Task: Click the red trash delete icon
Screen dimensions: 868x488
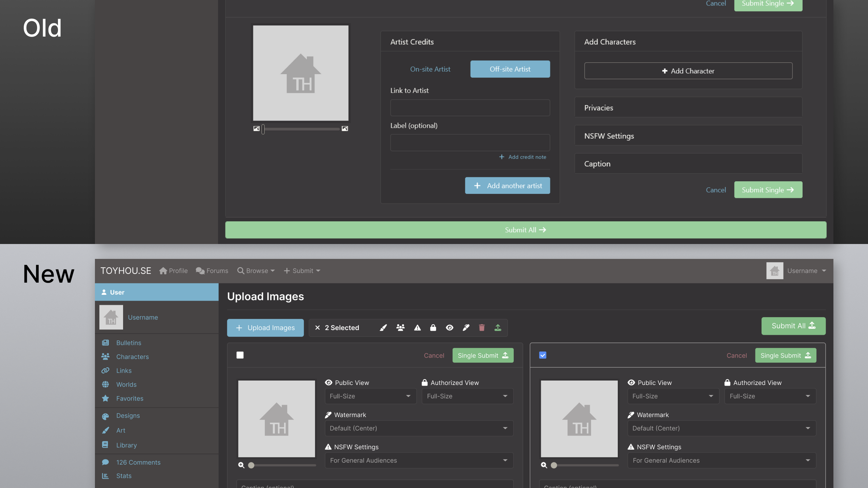Action: click(481, 328)
